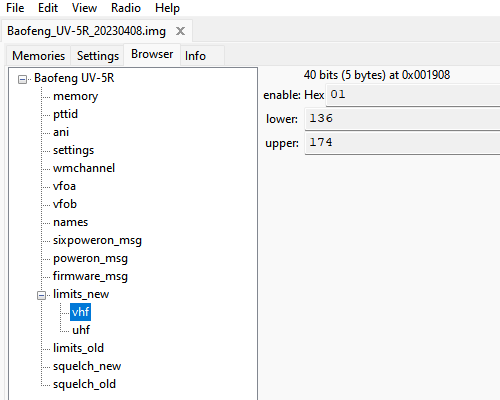
Task: Select the limits_old tree item
Action: pos(78,348)
